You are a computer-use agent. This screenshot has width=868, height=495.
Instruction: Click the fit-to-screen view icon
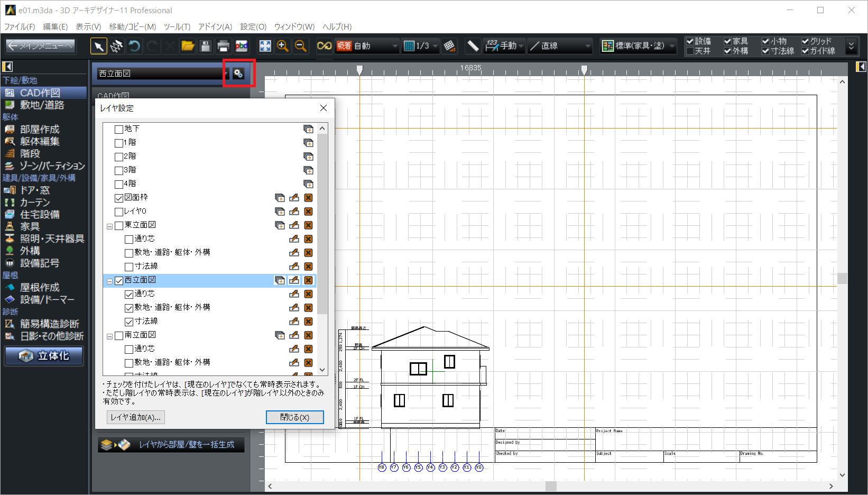(265, 46)
